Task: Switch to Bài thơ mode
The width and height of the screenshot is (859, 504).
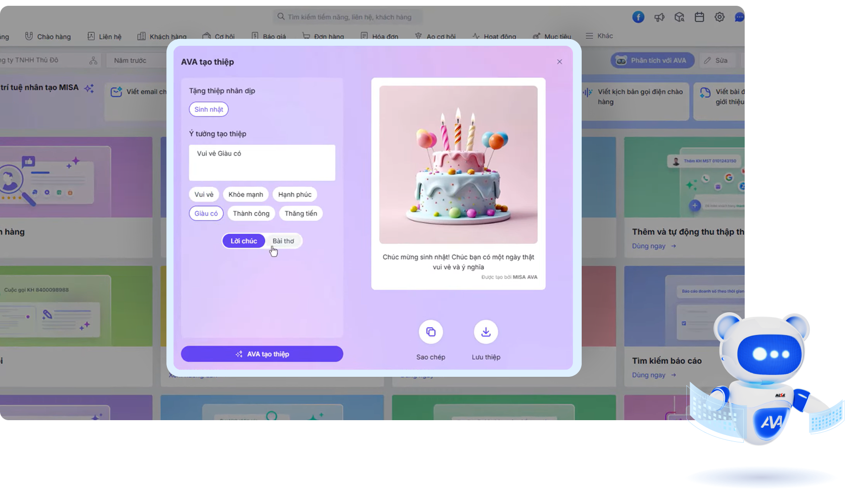Action: pos(284,240)
